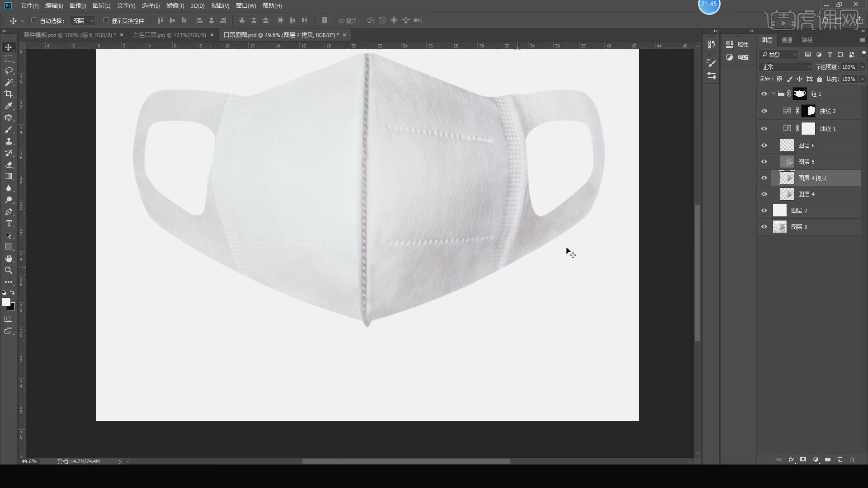Select the Brush tool
868x488 pixels.
click(9, 129)
